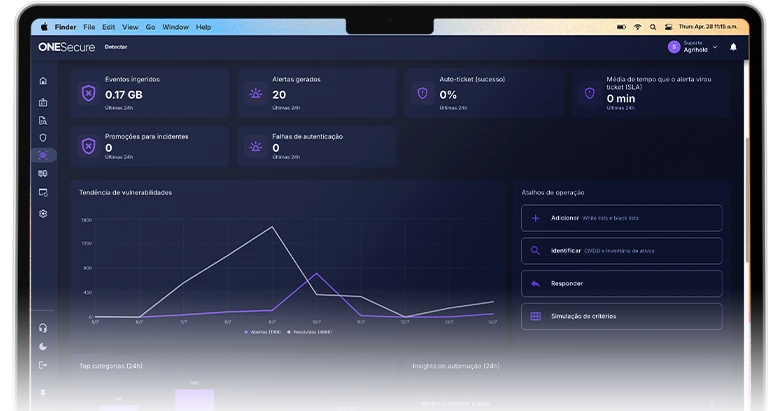The width and height of the screenshot is (779, 411).
Task: Toggle the sidebar pin icon
Action: (x=43, y=393)
